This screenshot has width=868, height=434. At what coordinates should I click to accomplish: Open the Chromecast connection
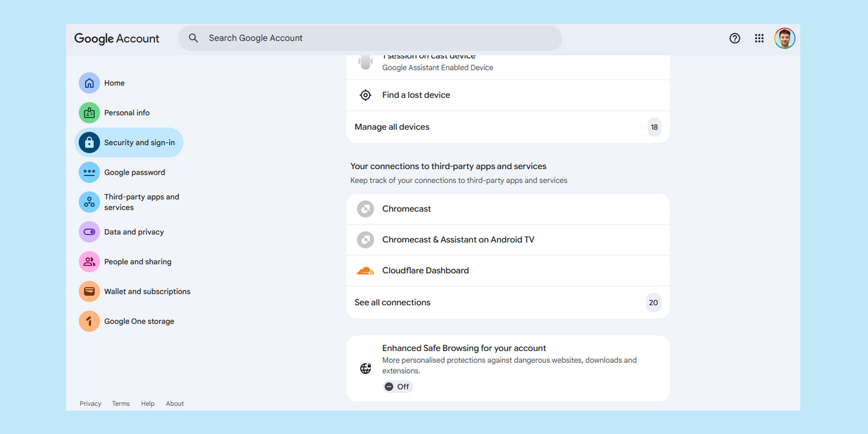[508, 209]
